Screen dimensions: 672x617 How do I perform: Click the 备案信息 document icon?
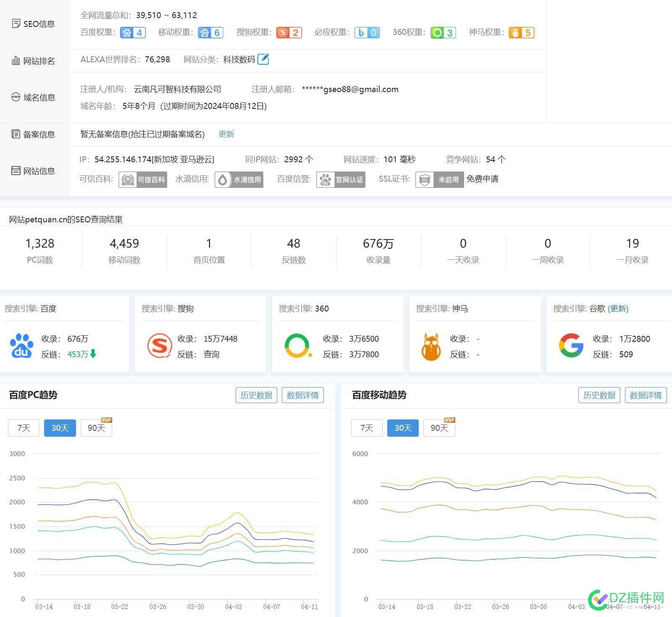click(16, 134)
